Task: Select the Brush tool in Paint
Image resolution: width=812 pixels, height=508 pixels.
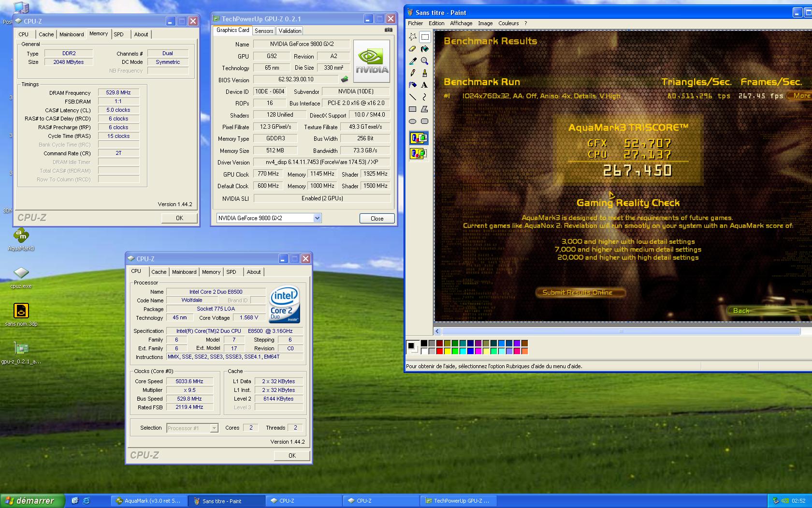Action: pyautogui.click(x=425, y=73)
